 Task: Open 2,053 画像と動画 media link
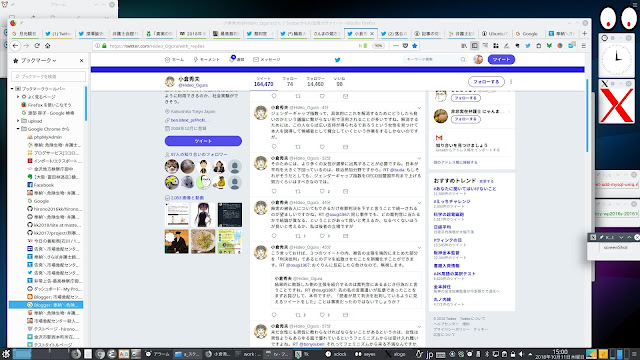click(187, 198)
